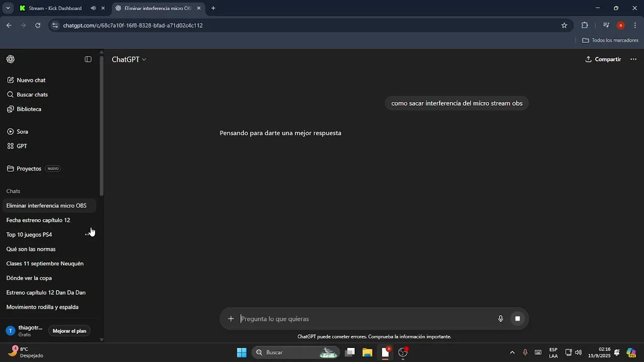This screenshot has width=644, height=362.
Task: Open the tab search dropdown arrow
Action: 8,9
